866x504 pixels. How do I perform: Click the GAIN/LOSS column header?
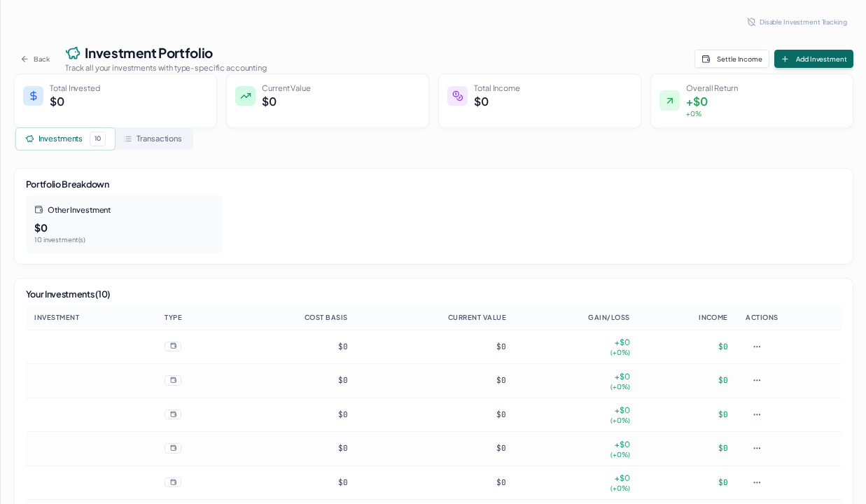click(x=608, y=317)
